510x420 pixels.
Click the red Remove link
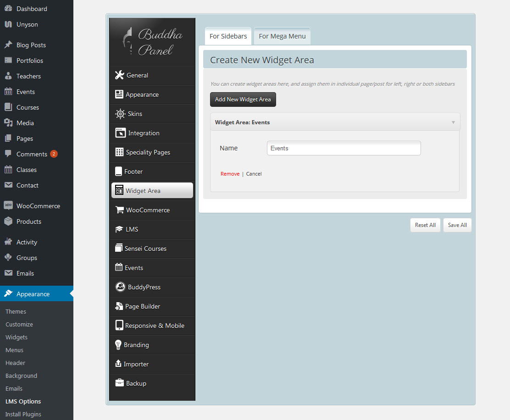coord(230,174)
